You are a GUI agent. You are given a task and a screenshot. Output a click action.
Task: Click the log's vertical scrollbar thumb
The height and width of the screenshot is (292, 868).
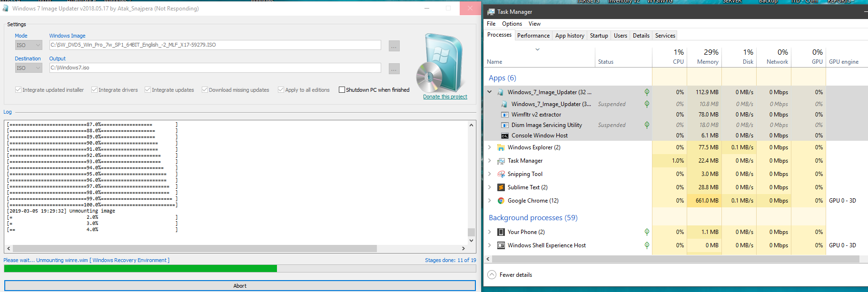point(471,232)
